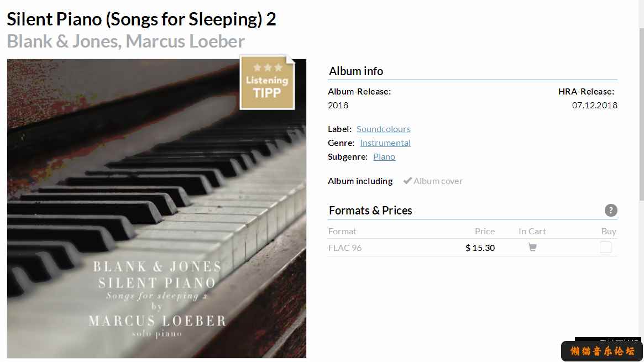Select the FLAC 96 format row
This screenshot has width=644, height=362.
coord(472,248)
